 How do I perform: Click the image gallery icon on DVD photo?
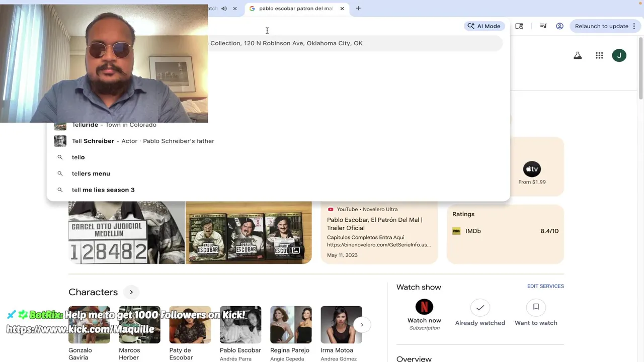296,250
